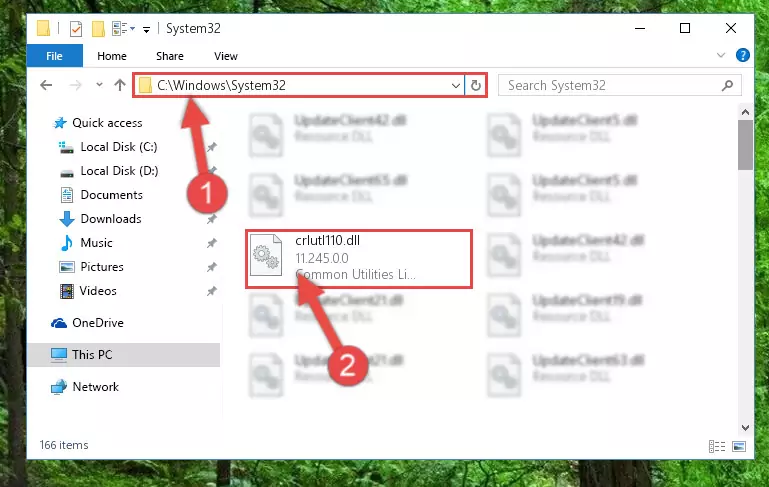Click the pin icon beside Videos

tap(211, 291)
